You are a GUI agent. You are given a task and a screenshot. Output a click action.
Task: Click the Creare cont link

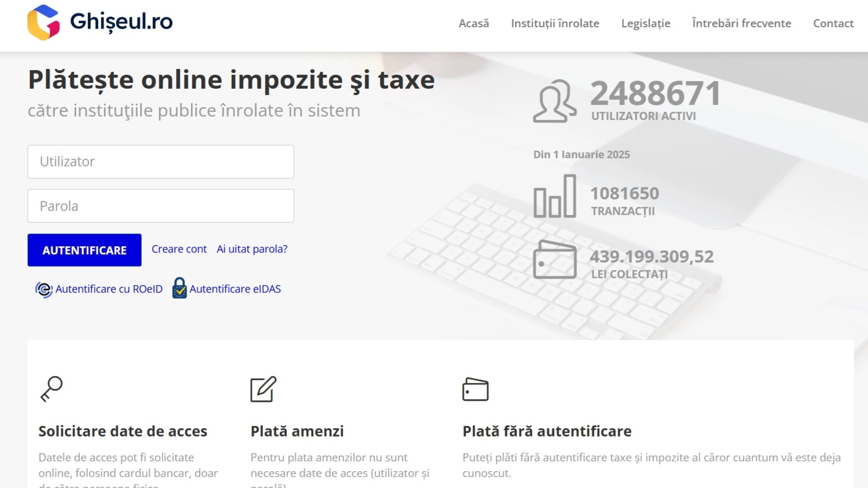[x=179, y=249]
